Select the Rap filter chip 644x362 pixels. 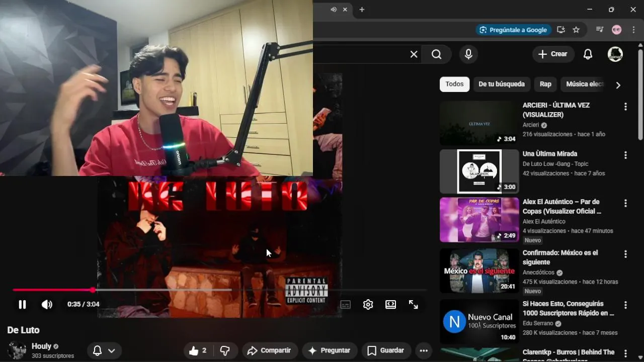coord(545,84)
